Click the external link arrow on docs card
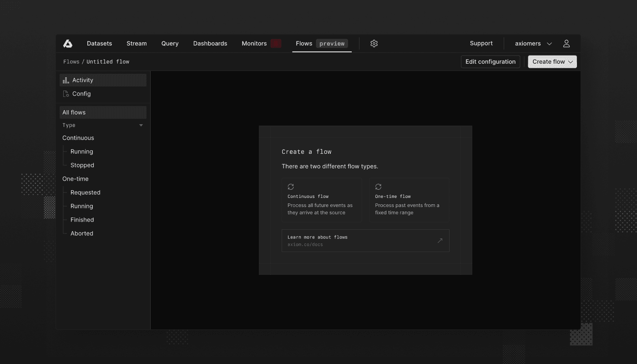The width and height of the screenshot is (637, 364). 440,241
